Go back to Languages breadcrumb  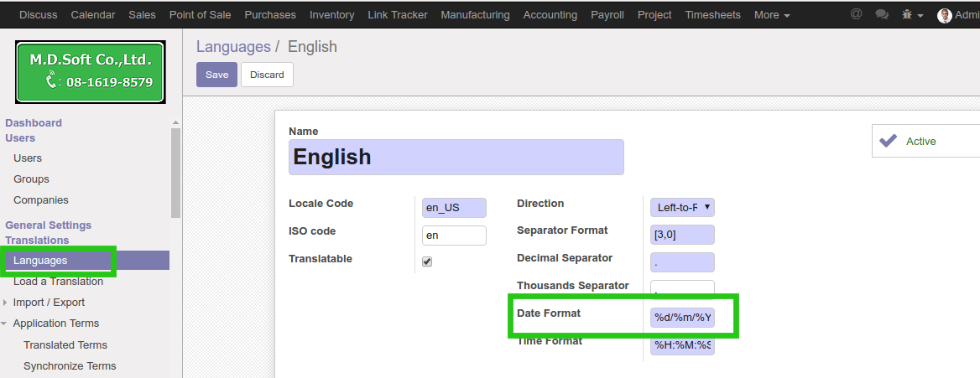[233, 47]
